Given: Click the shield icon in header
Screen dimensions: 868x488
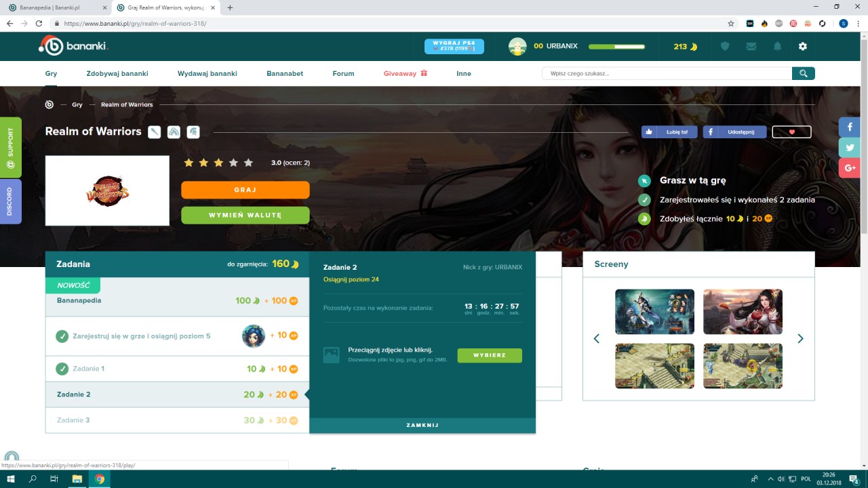Looking at the screenshot, I should pos(725,47).
